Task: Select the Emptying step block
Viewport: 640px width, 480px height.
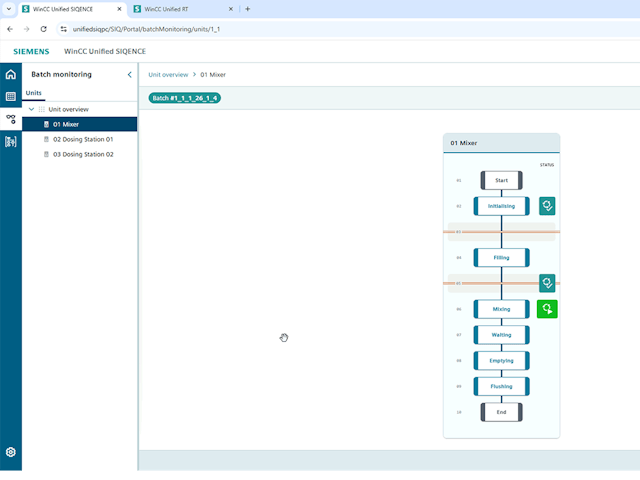Action: 501,360
